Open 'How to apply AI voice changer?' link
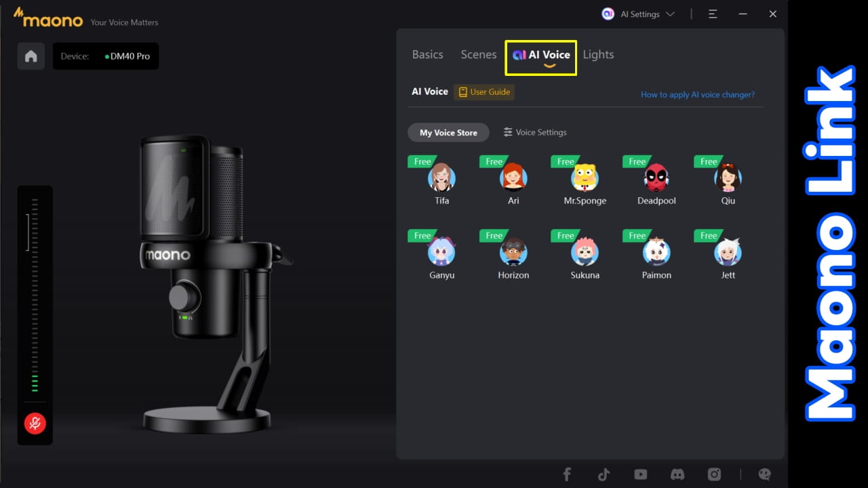Screen dimensions: 868x488 point(698,95)
